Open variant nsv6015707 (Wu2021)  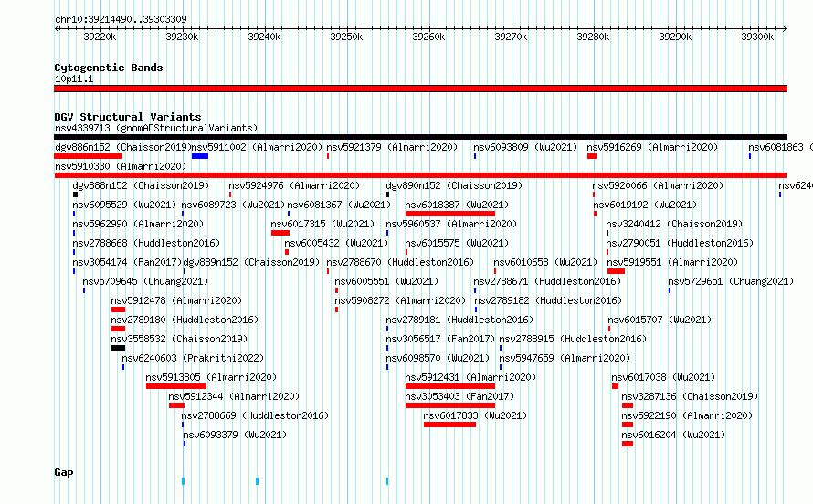(x=660, y=320)
